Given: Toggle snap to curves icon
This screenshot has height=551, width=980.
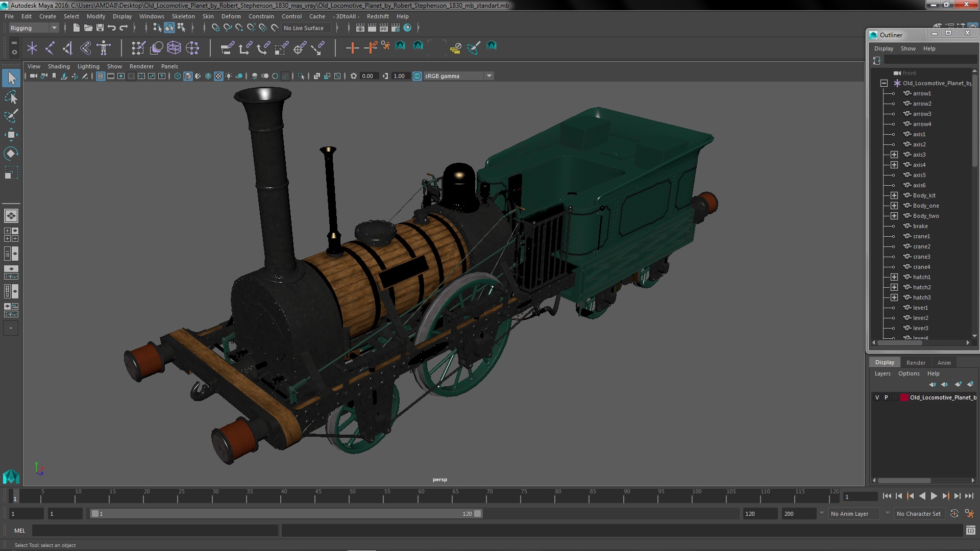Looking at the screenshot, I should (228, 28).
